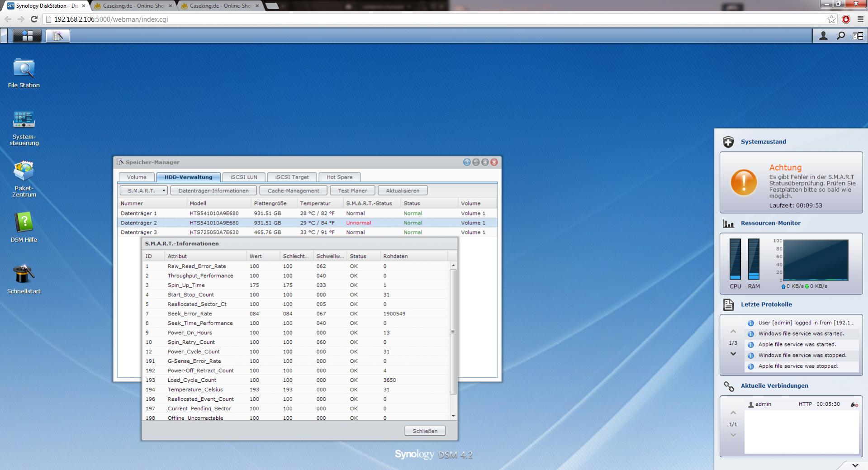Launch Paket-Zentrum from the desktop

pos(24,179)
